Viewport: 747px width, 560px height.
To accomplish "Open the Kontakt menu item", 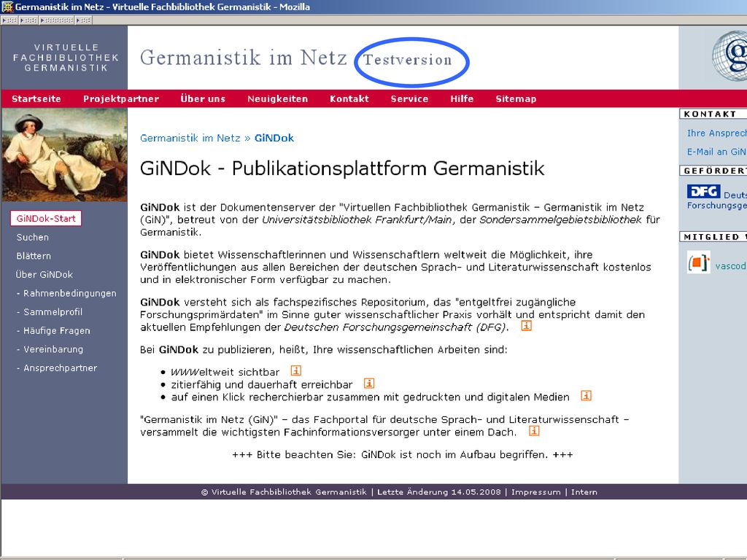I will click(x=349, y=99).
